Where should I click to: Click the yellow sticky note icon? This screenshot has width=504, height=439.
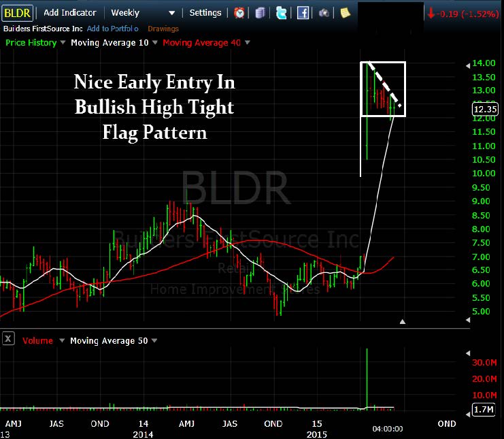tap(346, 13)
